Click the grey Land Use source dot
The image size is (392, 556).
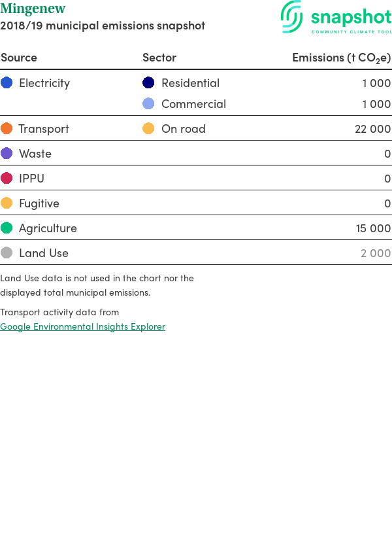coord(7,253)
